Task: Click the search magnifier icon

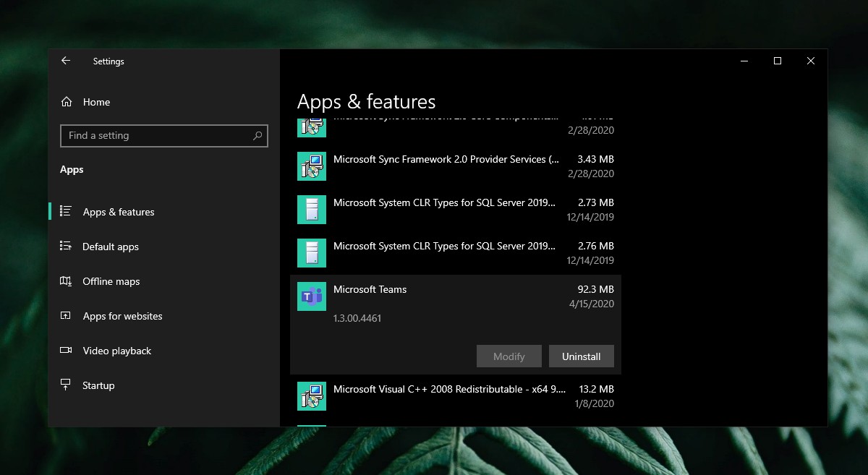Action: 258,136
